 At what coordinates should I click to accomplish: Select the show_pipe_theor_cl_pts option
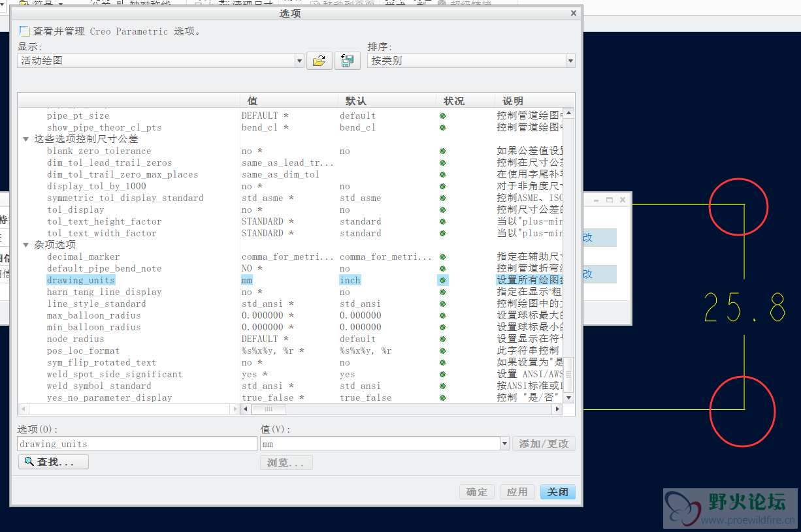click(x=104, y=127)
